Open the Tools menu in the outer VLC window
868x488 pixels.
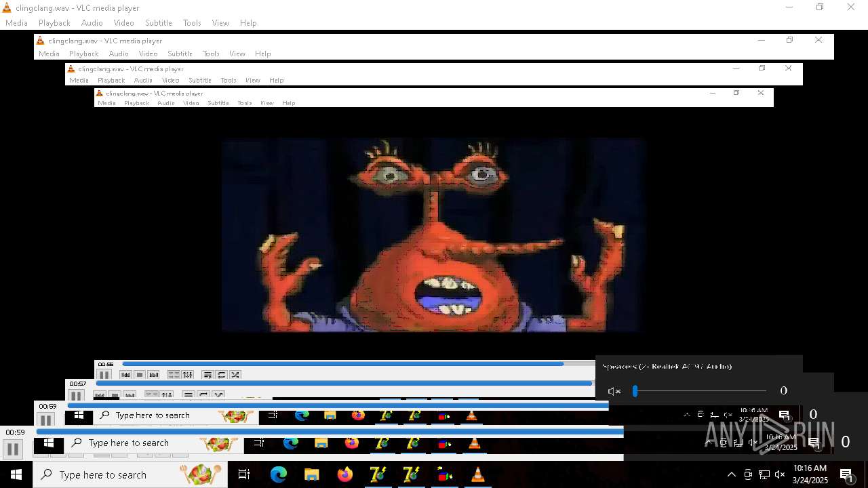192,23
